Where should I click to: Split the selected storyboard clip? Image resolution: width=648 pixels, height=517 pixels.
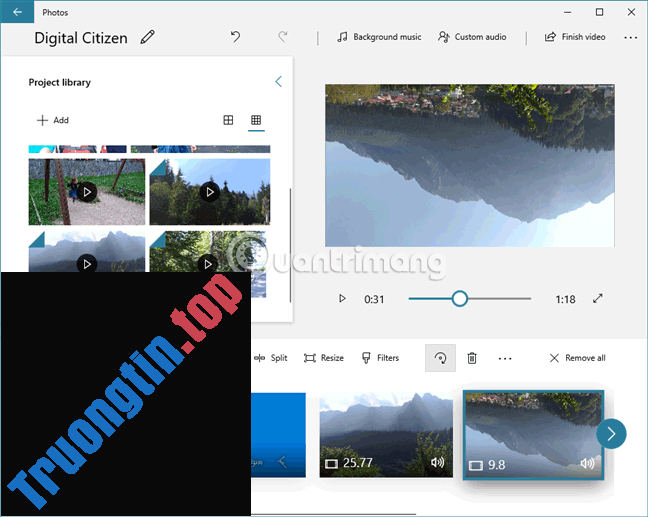click(271, 358)
